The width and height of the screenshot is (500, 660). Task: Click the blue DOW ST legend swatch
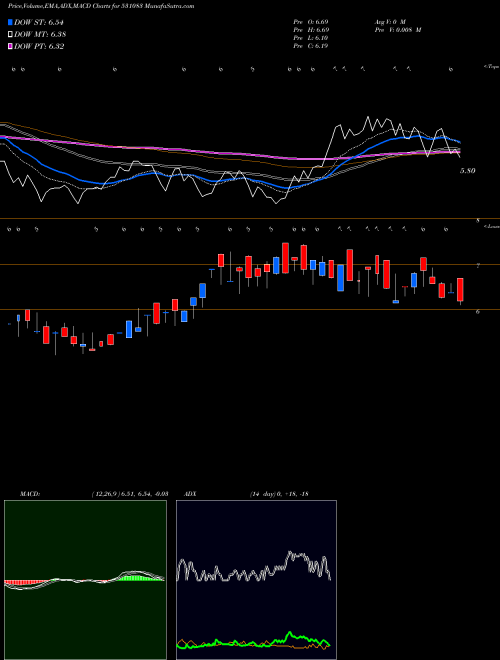(x=10, y=22)
